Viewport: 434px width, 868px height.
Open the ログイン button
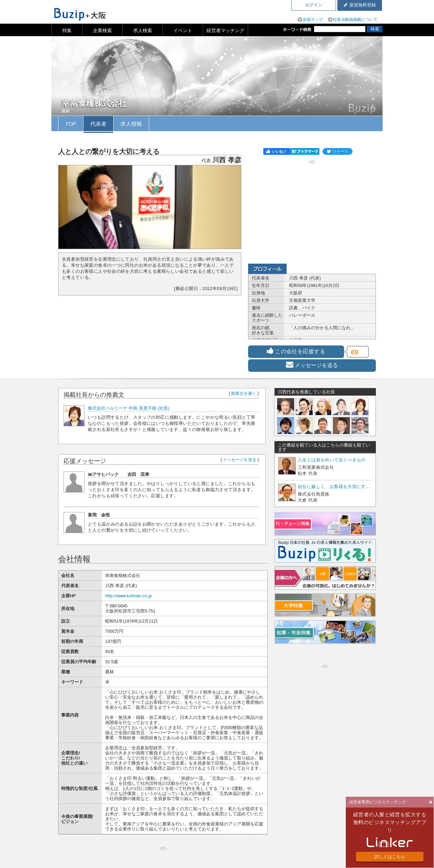(313, 5)
